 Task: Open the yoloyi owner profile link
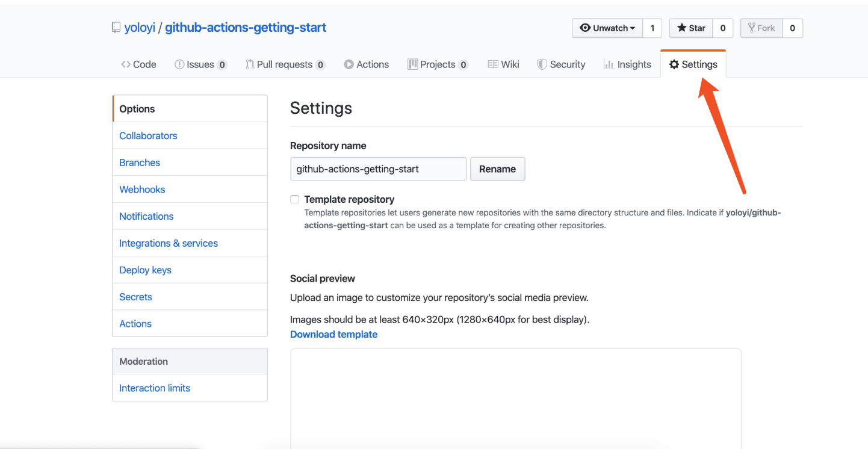[140, 28]
